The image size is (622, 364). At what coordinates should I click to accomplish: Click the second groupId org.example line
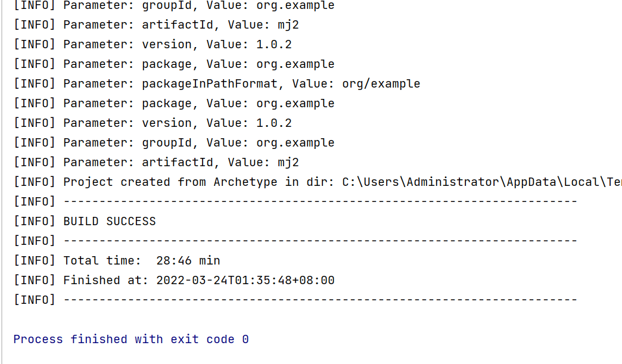point(174,143)
